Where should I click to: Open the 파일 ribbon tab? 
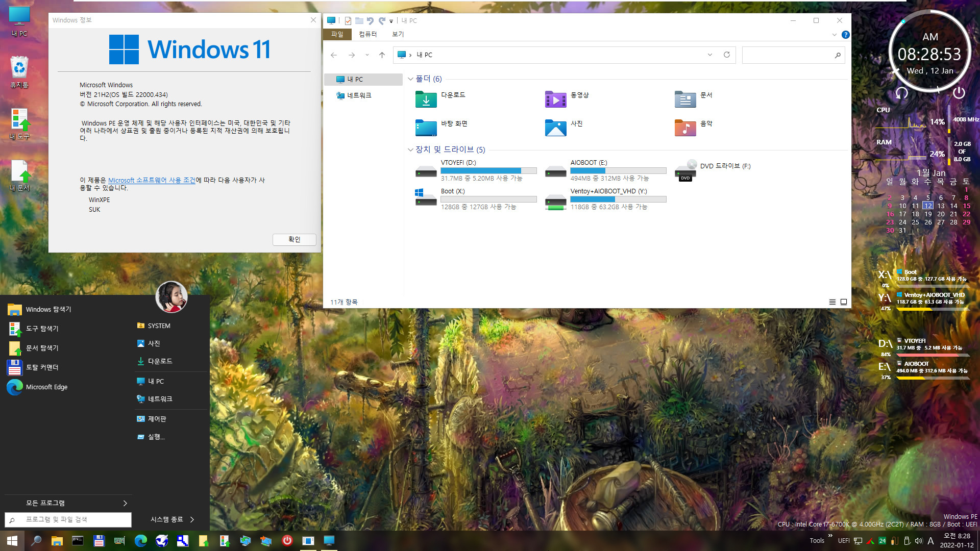click(x=337, y=34)
